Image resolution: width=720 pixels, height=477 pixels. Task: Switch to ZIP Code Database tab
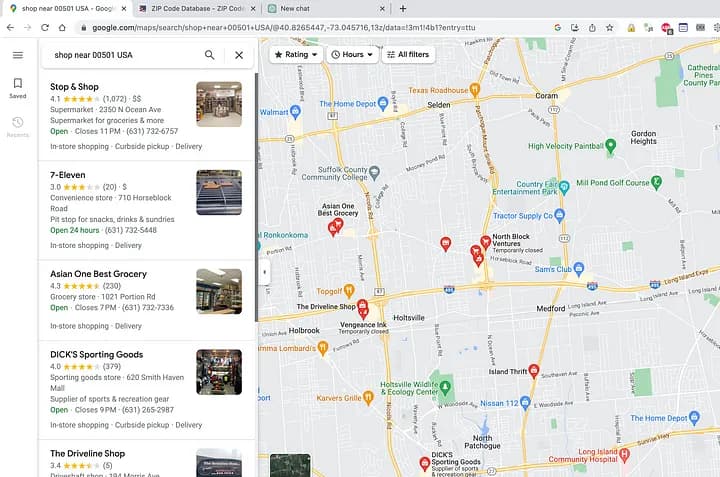pyautogui.click(x=197, y=8)
